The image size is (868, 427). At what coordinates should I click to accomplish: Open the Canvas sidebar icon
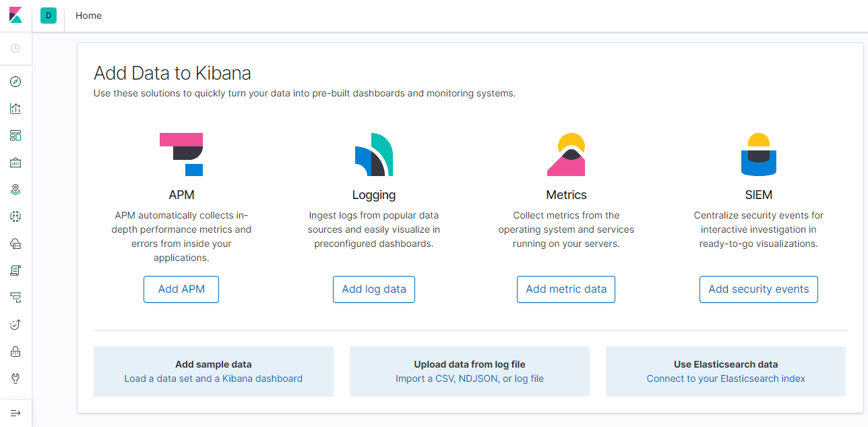15,163
